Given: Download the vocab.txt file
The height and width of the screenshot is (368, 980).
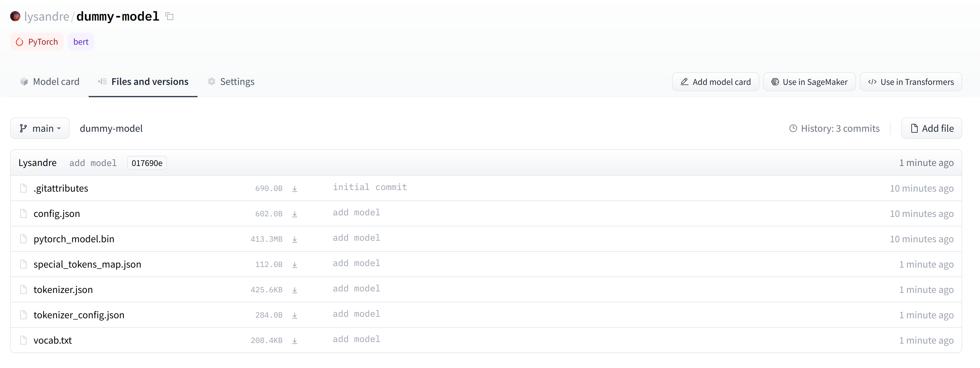Looking at the screenshot, I should (x=295, y=340).
